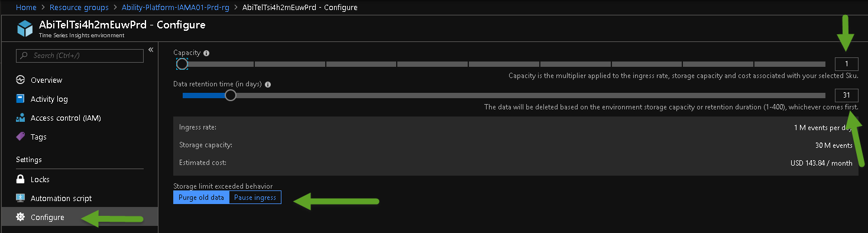Click the Search (Ctrl+/) field
The height and width of the screenshot is (233, 868).
(x=80, y=56)
